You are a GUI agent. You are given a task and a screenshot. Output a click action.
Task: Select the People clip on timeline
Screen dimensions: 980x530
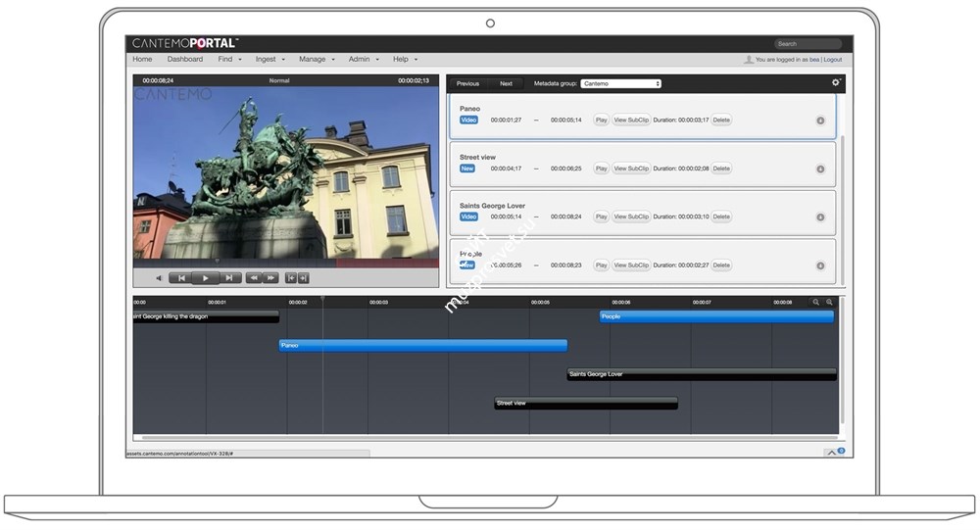click(716, 316)
